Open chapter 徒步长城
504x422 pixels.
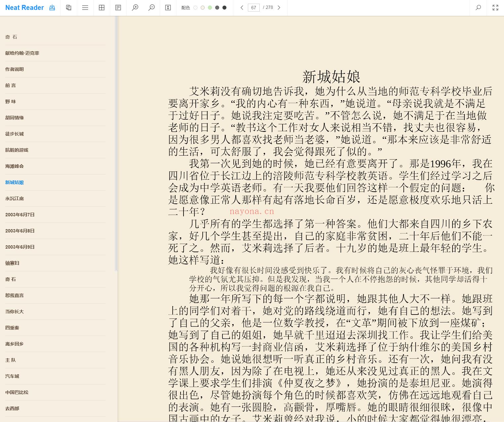pyautogui.click(x=15, y=134)
